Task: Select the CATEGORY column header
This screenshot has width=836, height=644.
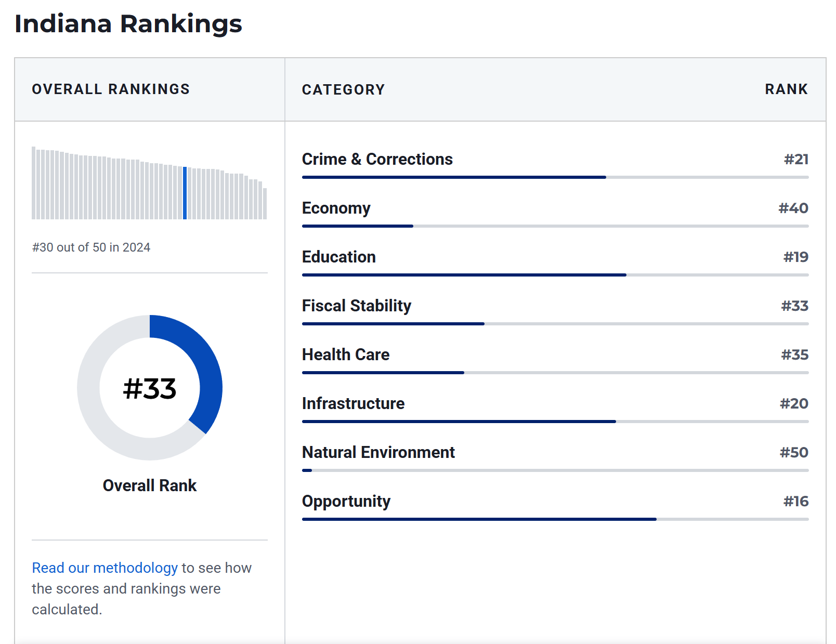Action: click(x=344, y=89)
